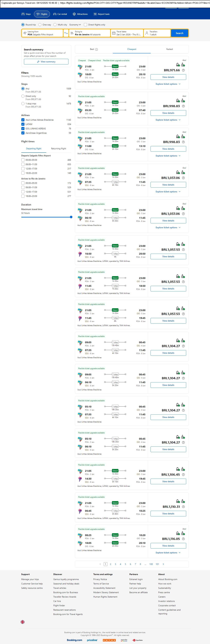Viewport: 210px width, 644px height.
Task: Uncheck the GOL LINHAS AEREAS airline filter
Action: [x=23, y=129]
